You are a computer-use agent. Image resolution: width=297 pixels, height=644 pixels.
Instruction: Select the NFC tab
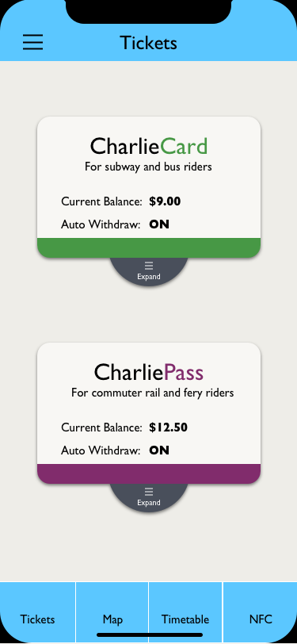coord(261,613)
